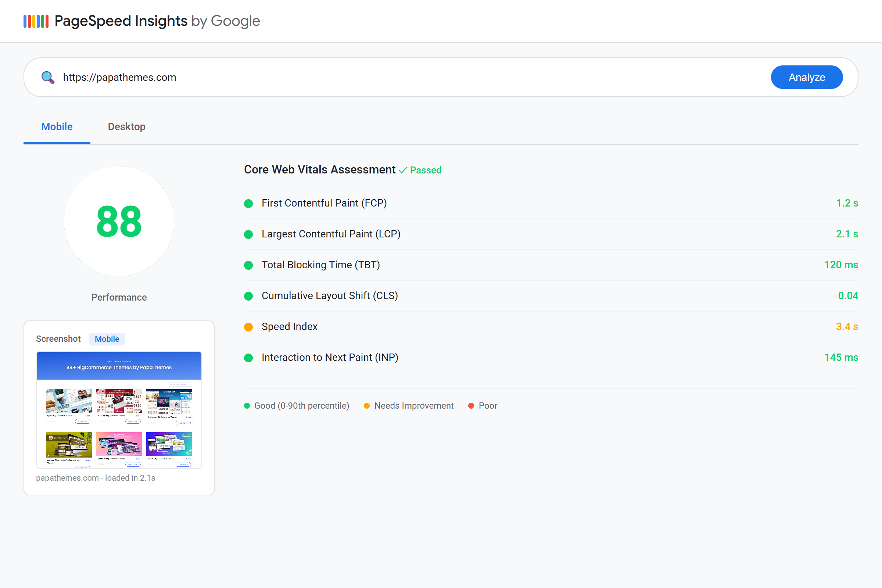
Task: Click the green dot beside Cumulative Layout Shift
Action: (x=249, y=296)
